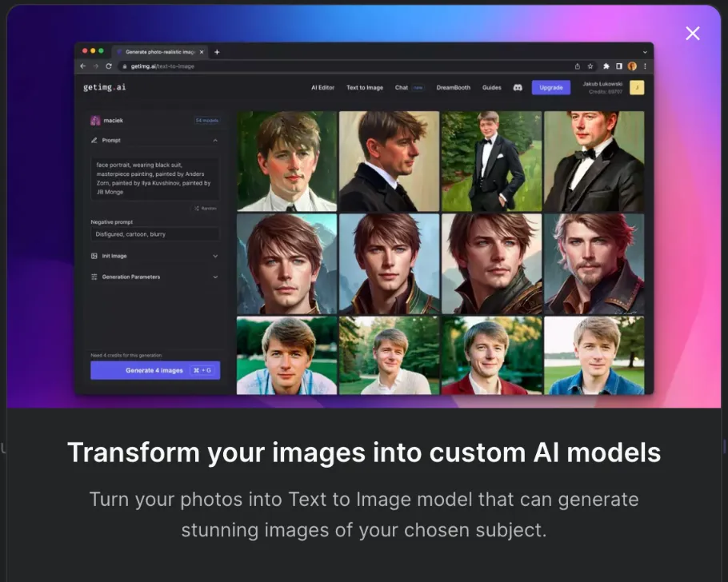
Task: Open the AI Editor nav item
Action: pyautogui.click(x=322, y=88)
